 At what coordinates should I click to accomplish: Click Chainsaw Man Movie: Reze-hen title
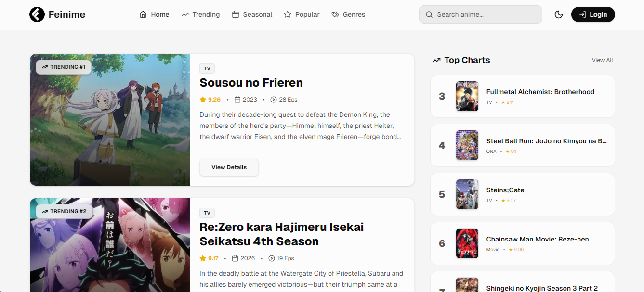click(538, 239)
